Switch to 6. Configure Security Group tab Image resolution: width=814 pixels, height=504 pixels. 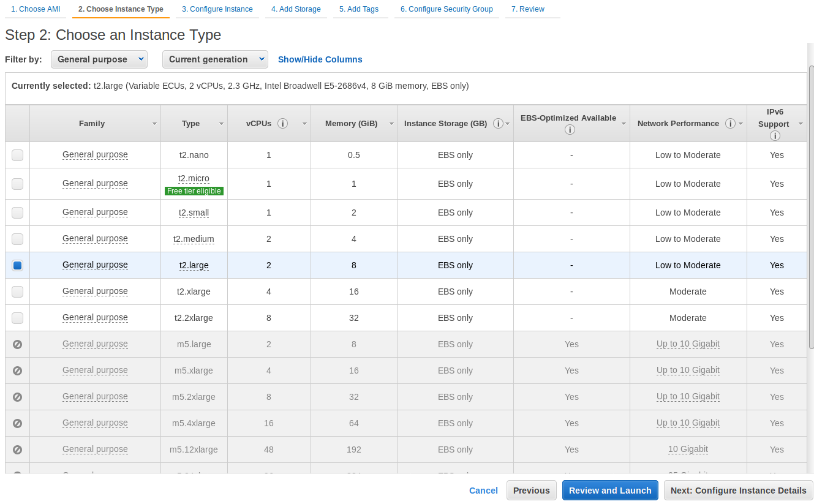[x=447, y=9]
